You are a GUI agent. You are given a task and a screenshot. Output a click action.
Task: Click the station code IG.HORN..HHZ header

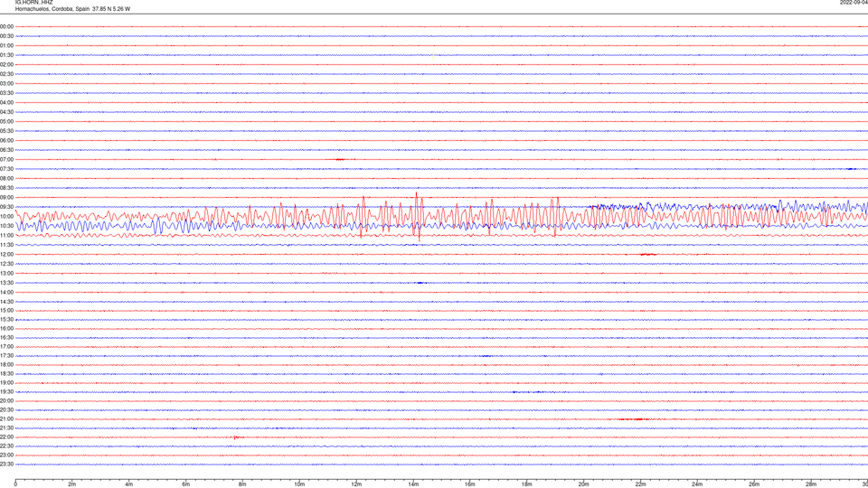tap(33, 2)
